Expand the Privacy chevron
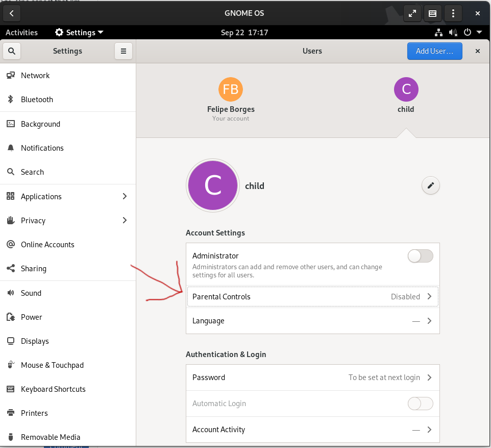The width and height of the screenshot is (491, 448). (x=125, y=220)
